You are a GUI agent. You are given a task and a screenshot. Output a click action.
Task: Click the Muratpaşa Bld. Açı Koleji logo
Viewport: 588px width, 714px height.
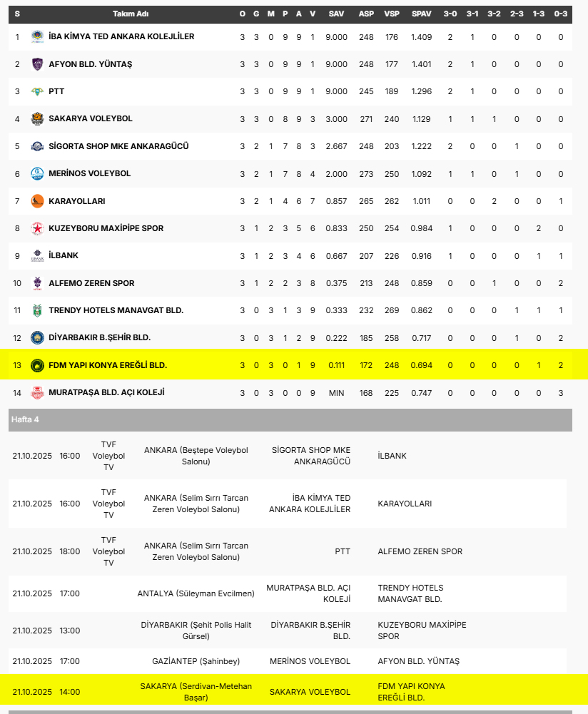tap(37, 392)
